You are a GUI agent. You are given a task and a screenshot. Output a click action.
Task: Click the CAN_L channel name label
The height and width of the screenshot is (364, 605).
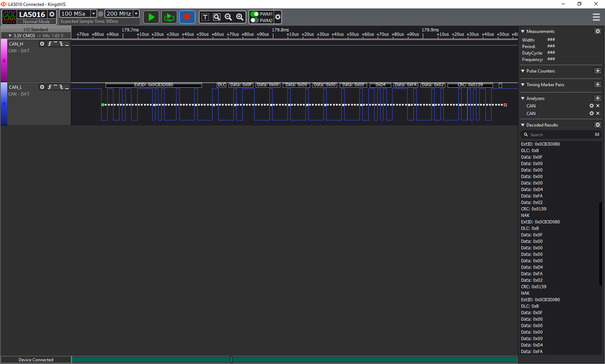[x=15, y=87]
